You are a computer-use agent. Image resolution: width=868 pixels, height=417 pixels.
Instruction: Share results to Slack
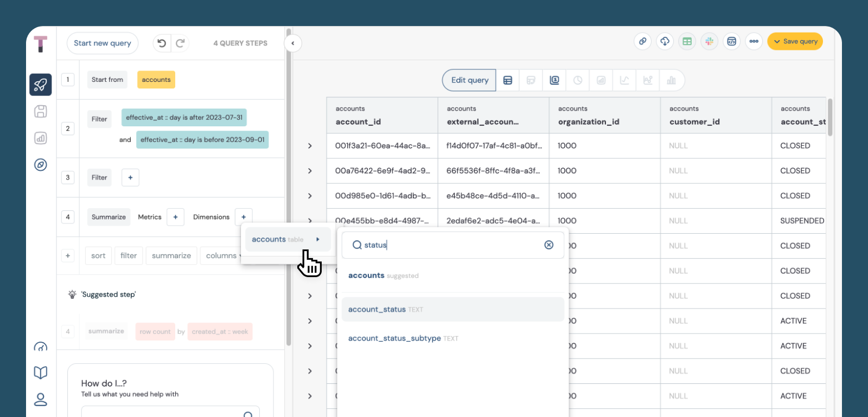[x=710, y=41]
